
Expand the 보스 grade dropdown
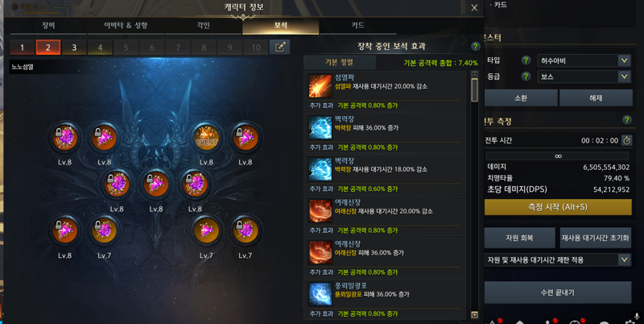[x=584, y=77]
